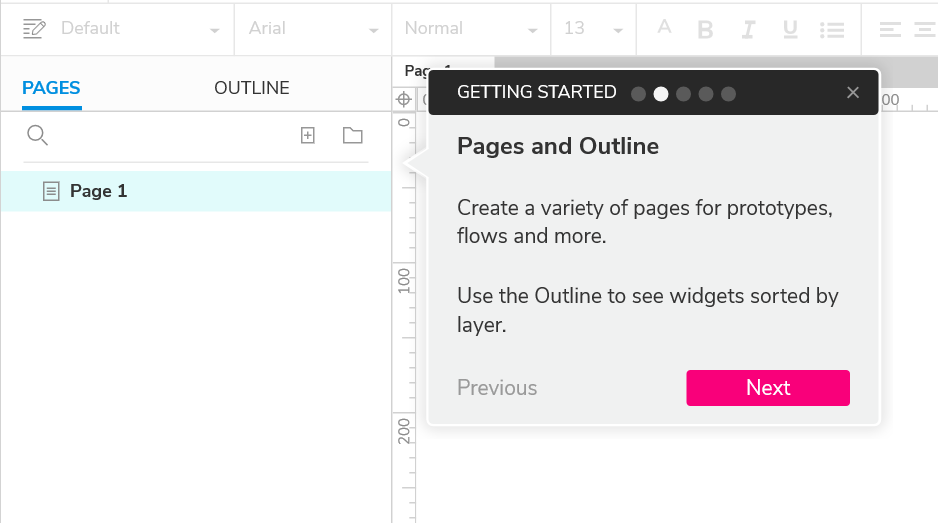The height and width of the screenshot is (523, 938).
Task: Click the pink Next button
Action: click(x=768, y=388)
